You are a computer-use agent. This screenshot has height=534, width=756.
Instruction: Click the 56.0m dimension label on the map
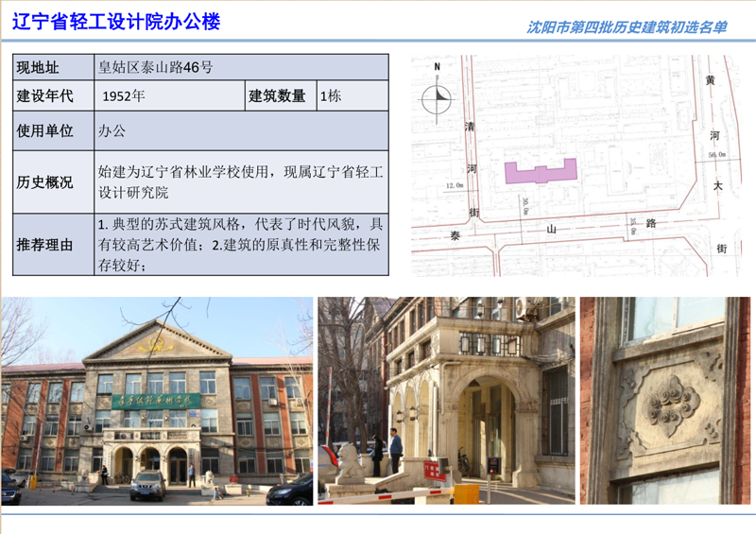click(716, 153)
